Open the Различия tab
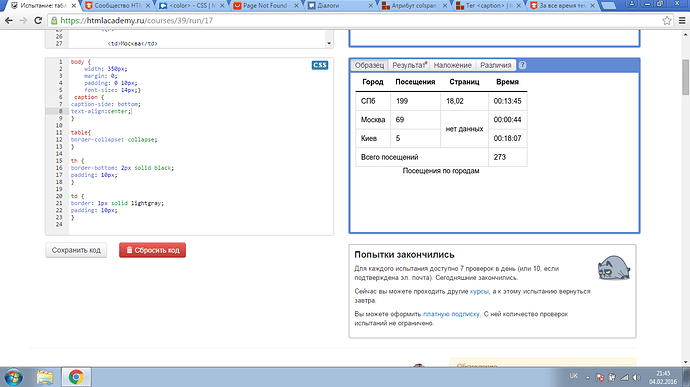Screen dimensions: 690x387 coord(495,65)
